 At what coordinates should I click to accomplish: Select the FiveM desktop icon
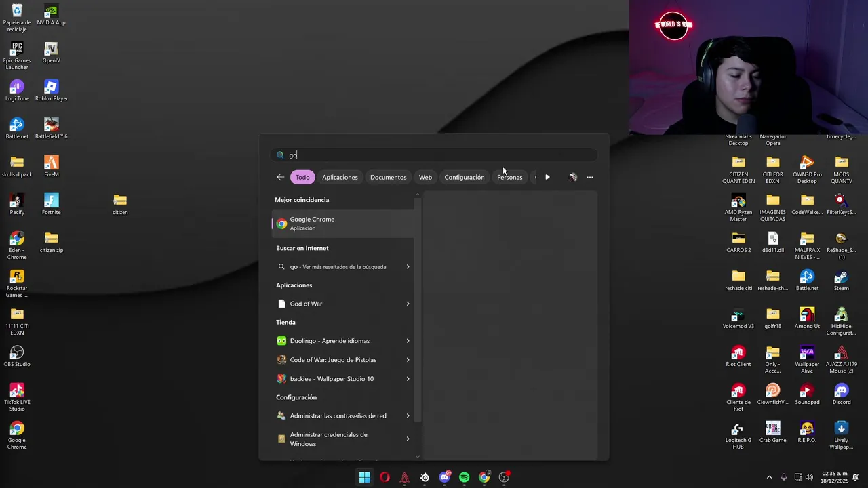[52, 167]
